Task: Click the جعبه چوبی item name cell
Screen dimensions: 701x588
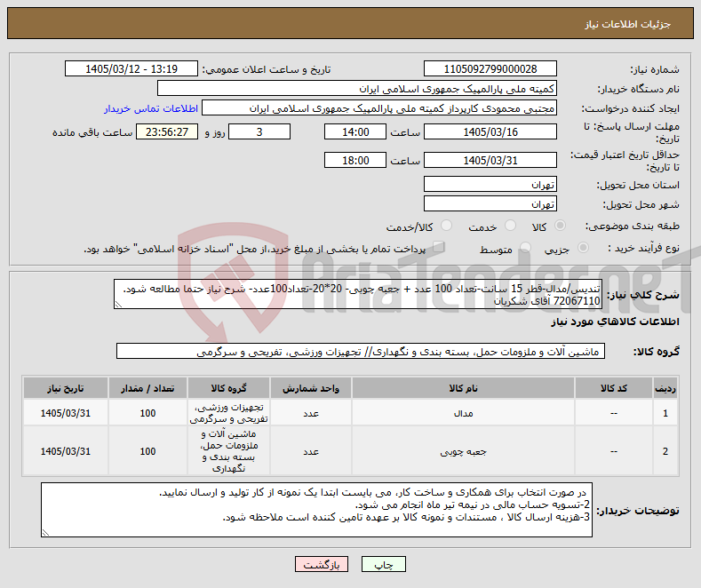Action: tap(463, 451)
